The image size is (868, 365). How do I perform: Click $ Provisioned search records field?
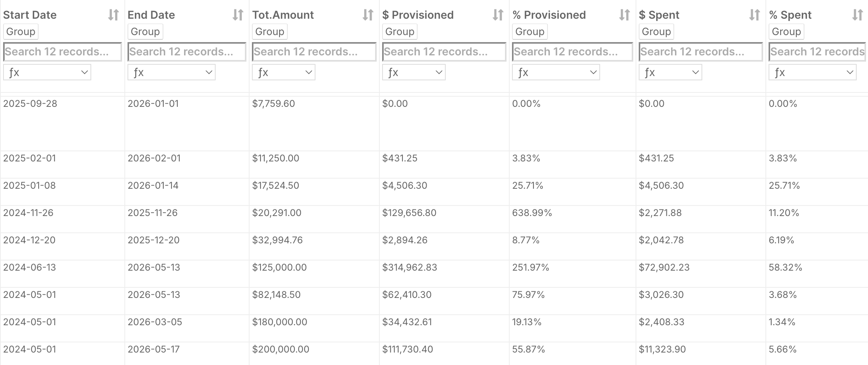click(444, 52)
